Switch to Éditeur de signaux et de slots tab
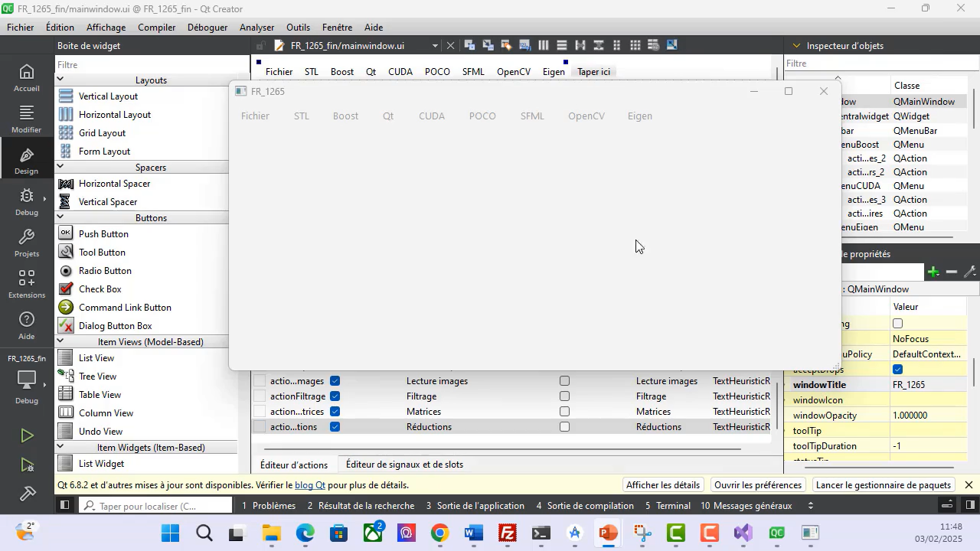980x551 pixels. tap(404, 465)
